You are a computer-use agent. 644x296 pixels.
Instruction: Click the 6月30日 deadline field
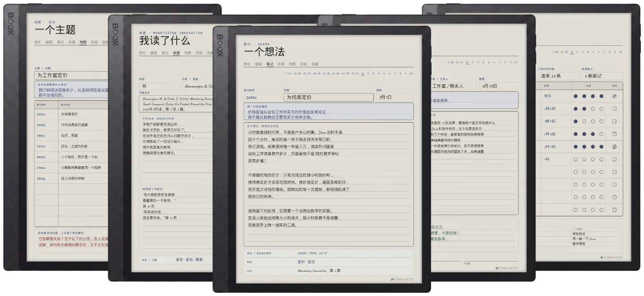pos(498,86)
